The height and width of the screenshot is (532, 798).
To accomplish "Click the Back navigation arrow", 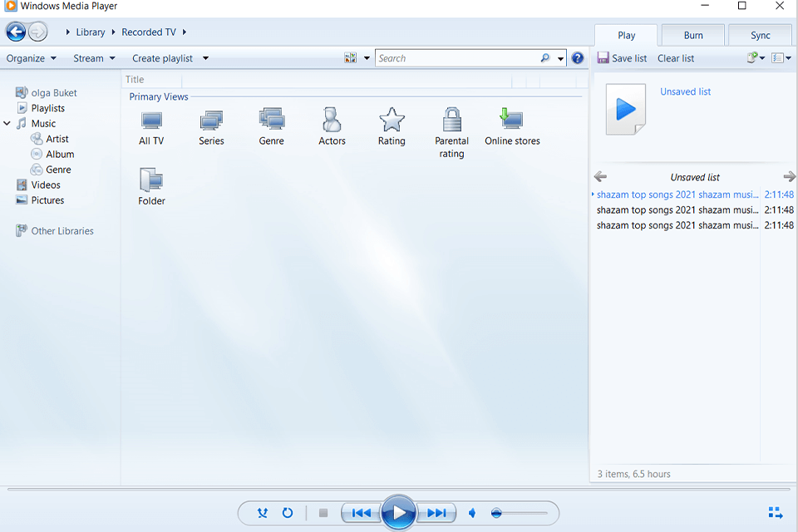I will click(16, 32).
